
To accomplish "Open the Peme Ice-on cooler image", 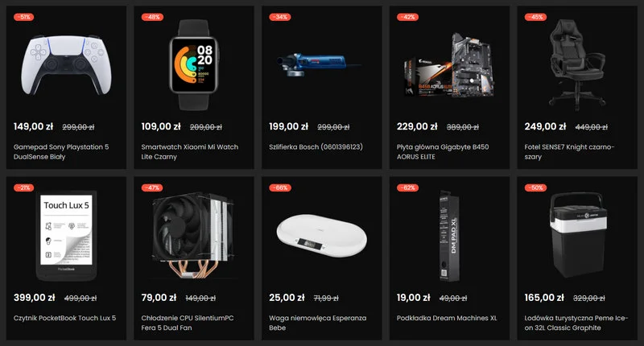I will (577, 235).
